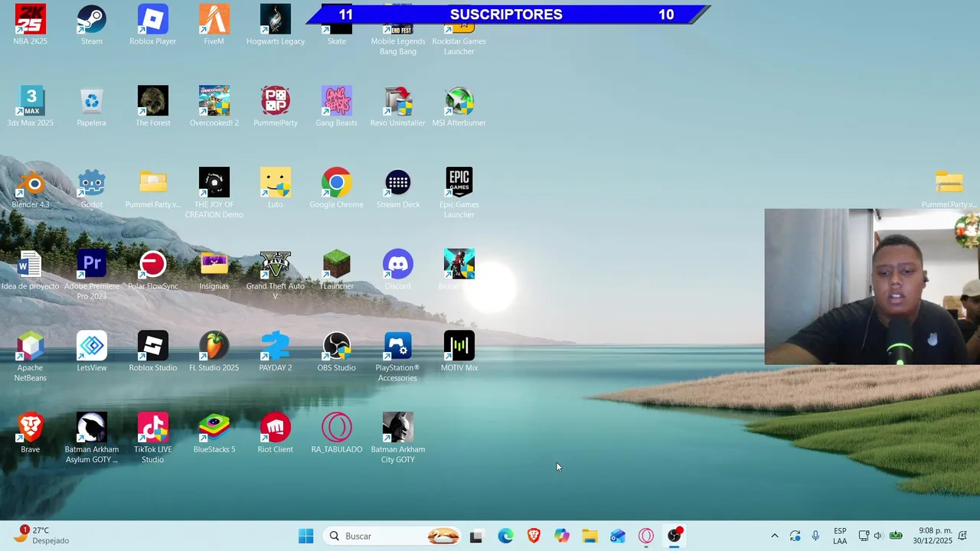This screenshot has height=551, width=980.
Task: Open the clock showing 9:08 p. m.
Action: coord(932,536)
